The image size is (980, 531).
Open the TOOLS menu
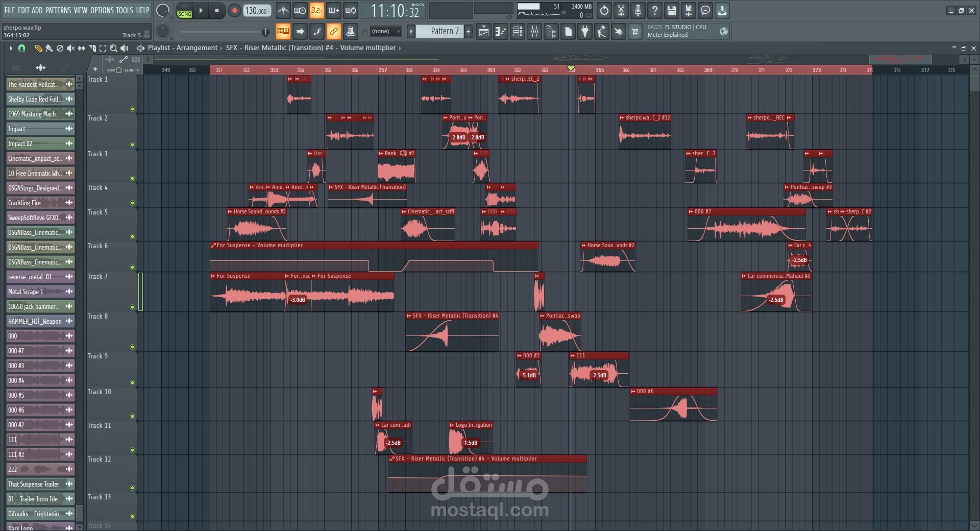(125, 10)
